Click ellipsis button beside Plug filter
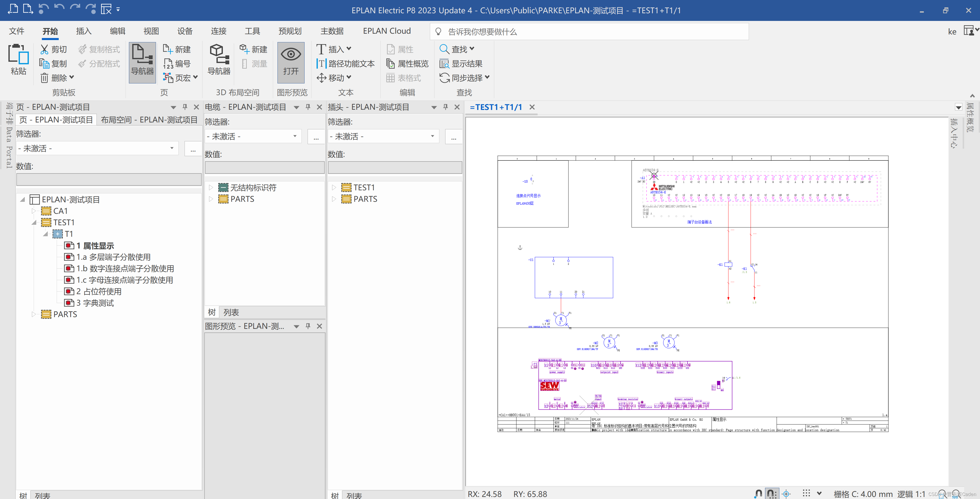 (453, 136)
